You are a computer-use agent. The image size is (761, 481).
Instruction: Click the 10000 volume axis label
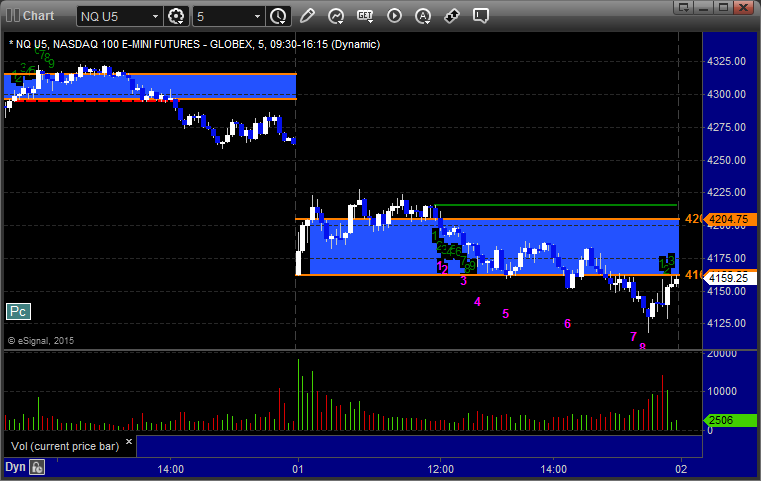(722, 391)
